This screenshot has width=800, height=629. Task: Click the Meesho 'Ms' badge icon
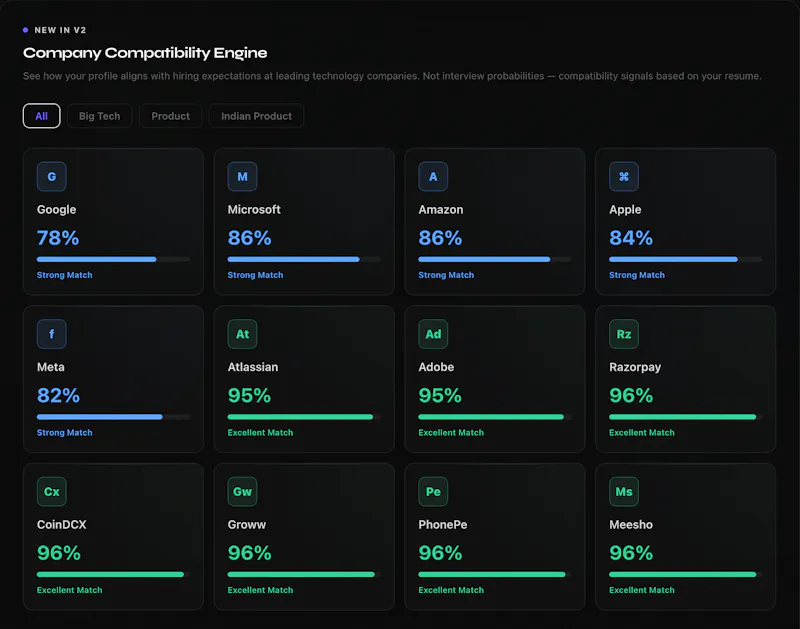[x=624, y=492]
